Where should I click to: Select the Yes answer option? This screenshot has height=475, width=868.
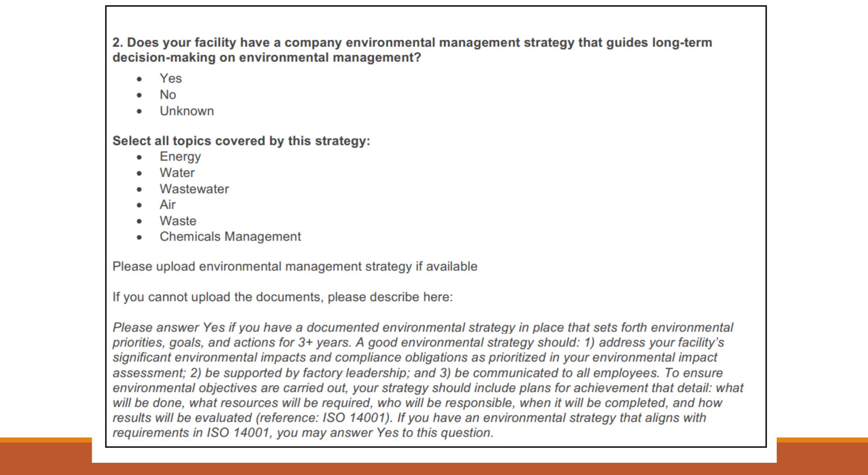[170, 79]
